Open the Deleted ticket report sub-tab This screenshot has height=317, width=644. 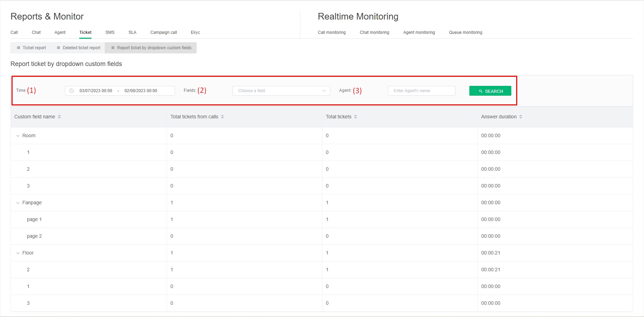pyautogui.click(x=78, y=48)
